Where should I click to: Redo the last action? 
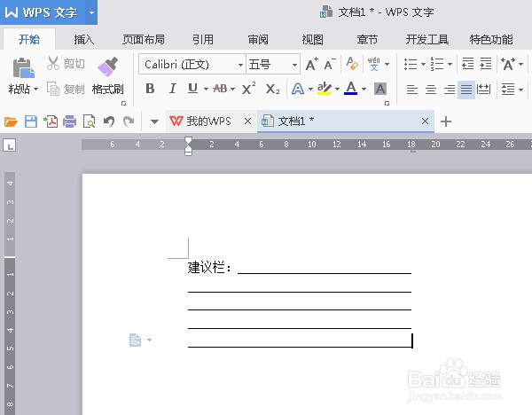[x=129, y=121]
